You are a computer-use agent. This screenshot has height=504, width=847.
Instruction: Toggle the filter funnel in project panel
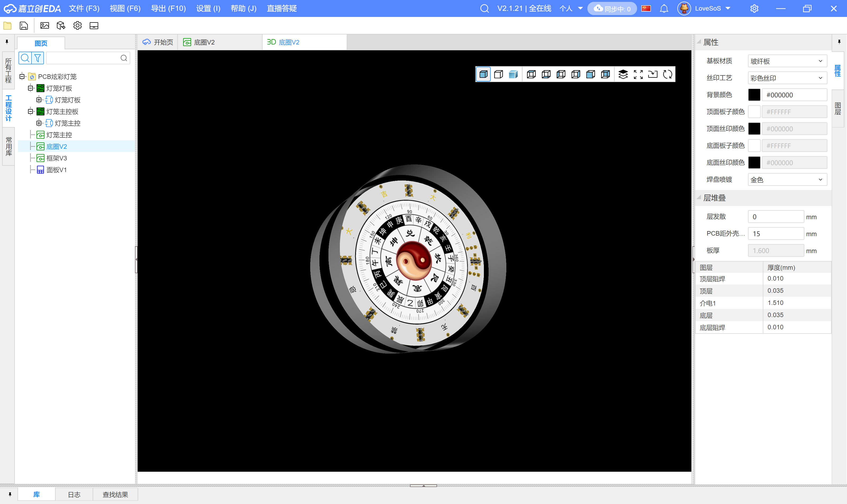38,58
